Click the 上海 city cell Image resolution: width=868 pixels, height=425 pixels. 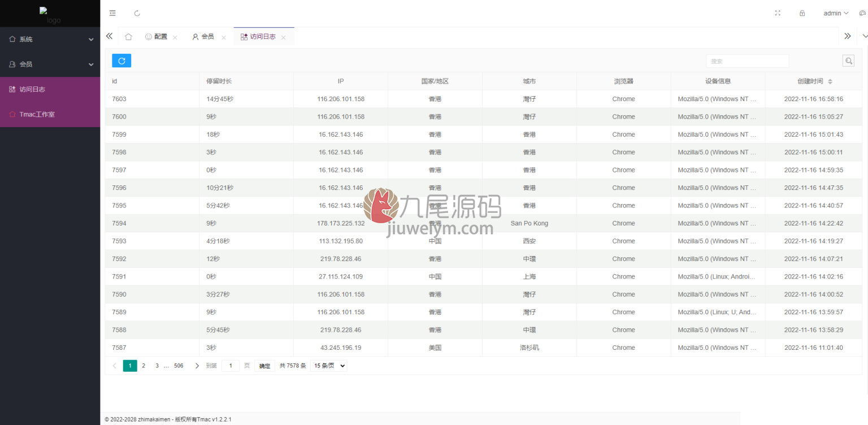pyautogui.click(x=530, y=276)
